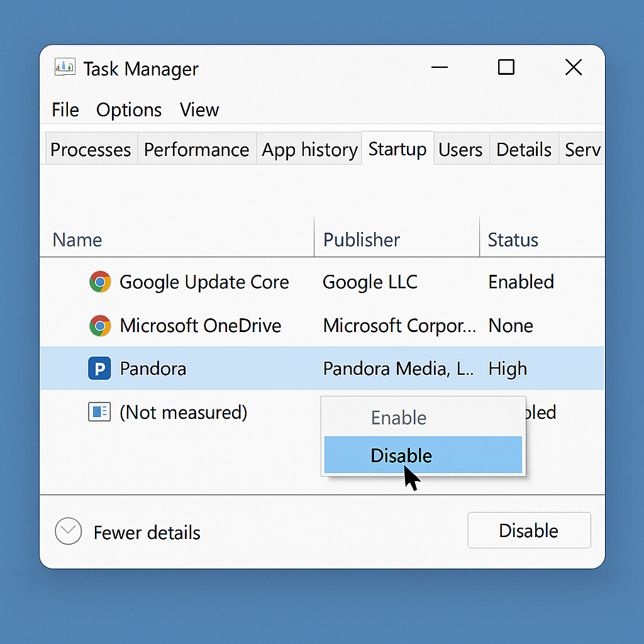Screen dimensions: 644x644
Task: Switch to the Processes tab
Action: click(x=91, y=149)
